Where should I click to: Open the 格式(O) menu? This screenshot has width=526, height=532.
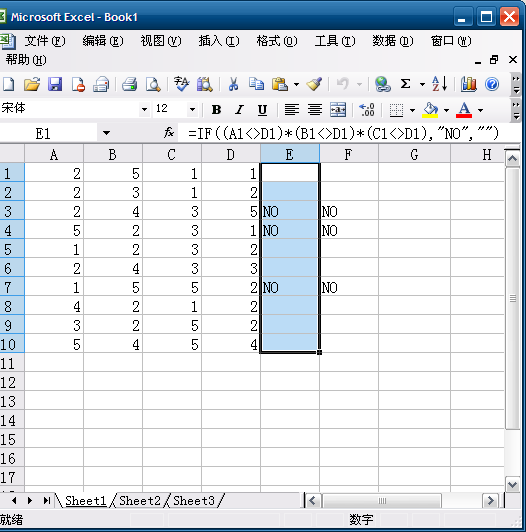coord(277,41)
